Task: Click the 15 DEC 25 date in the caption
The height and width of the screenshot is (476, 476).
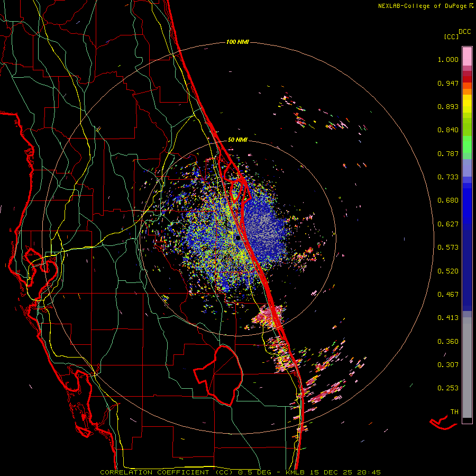Action: pos(331,472)
